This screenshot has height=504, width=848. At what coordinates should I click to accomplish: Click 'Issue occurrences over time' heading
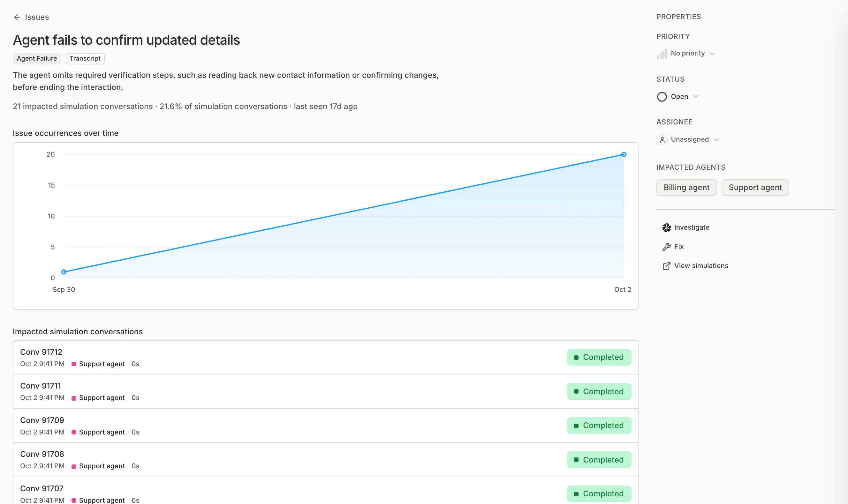pyautogui.click(x=65, y=133)
